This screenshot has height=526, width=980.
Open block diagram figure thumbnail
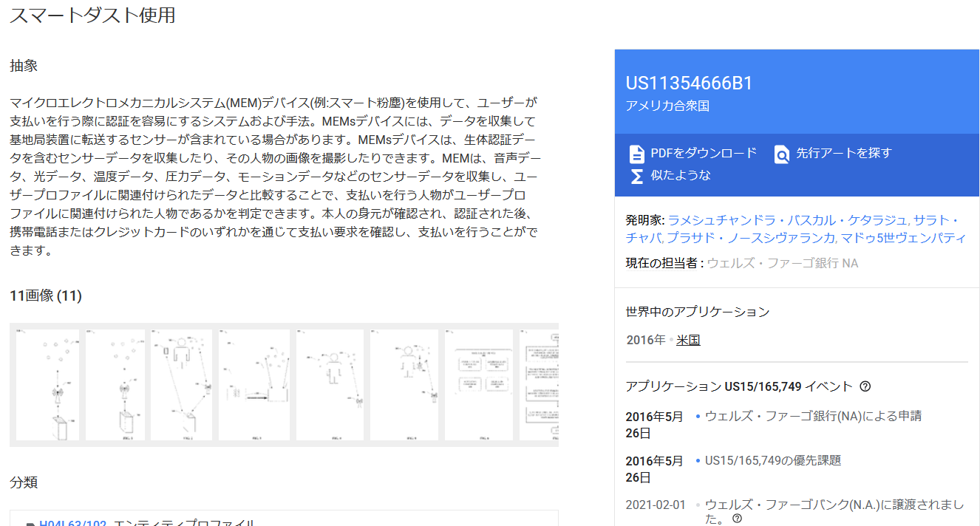[478, 385]
